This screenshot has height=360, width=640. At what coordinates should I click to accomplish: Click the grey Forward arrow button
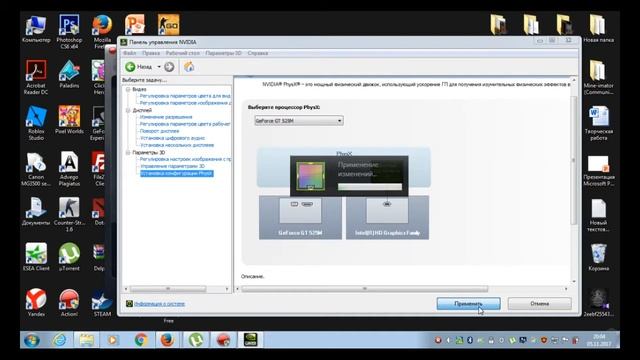[x=169, y=67]
